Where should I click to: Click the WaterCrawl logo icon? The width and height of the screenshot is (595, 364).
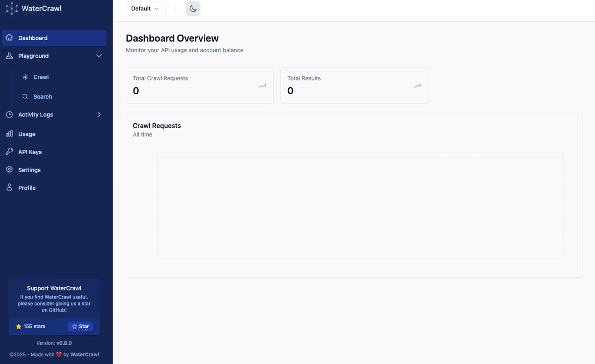tap(11, 8)
